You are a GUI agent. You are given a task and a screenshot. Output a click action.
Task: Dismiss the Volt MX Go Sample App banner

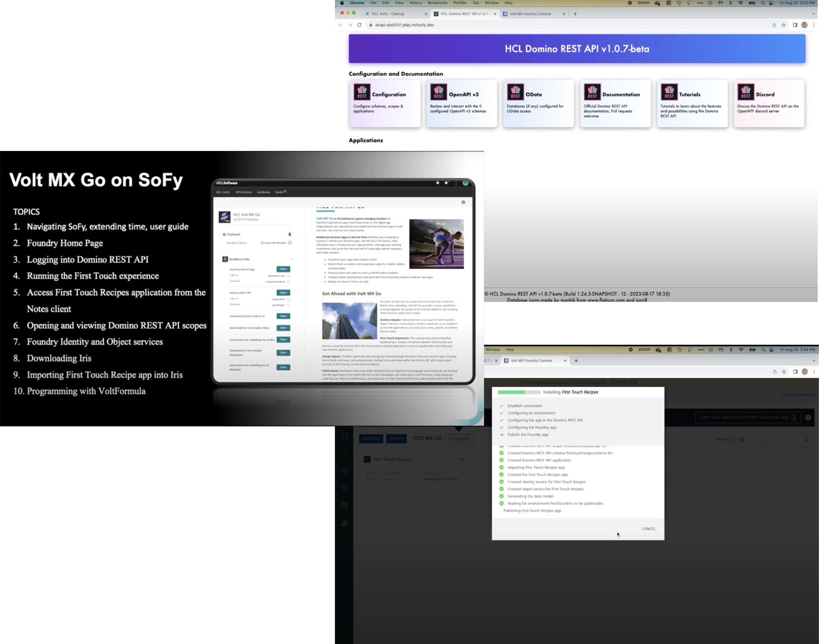click(808, 418)
